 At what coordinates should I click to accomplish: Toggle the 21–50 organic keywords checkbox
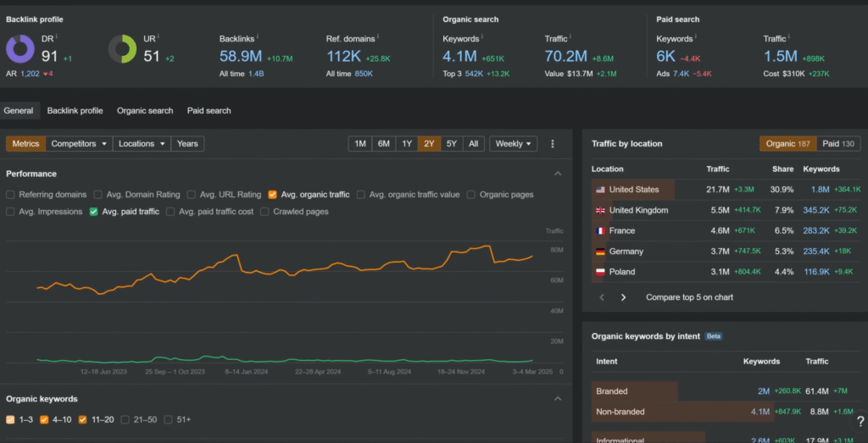coord(125,419)
